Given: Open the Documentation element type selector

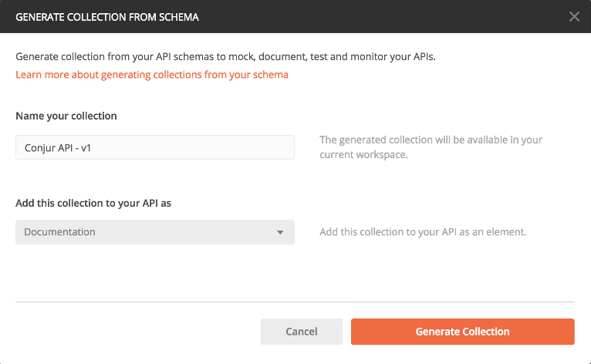Looking at the screenshot, I should 154,232.
